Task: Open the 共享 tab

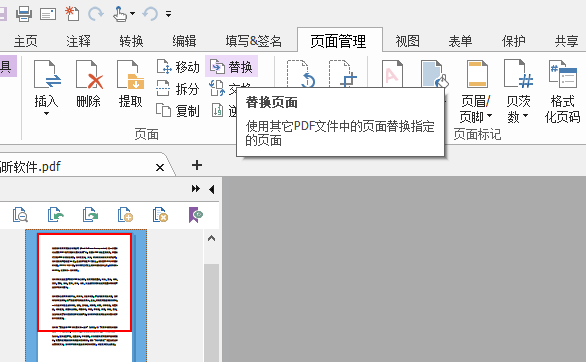Action: click(x=567, y=41)
